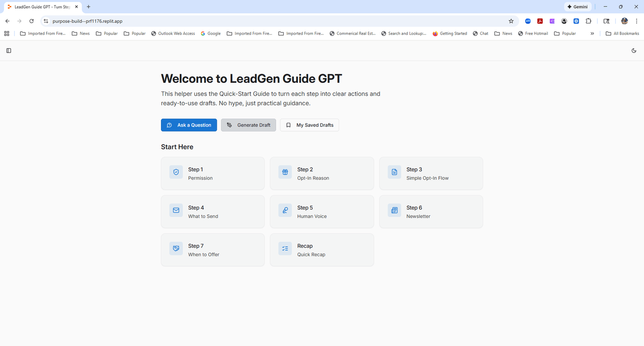Image resolution: width=644 pixels, height=346 pixels.
Task: Open the Quick Recap card
Action: click(x=322, y=250)
